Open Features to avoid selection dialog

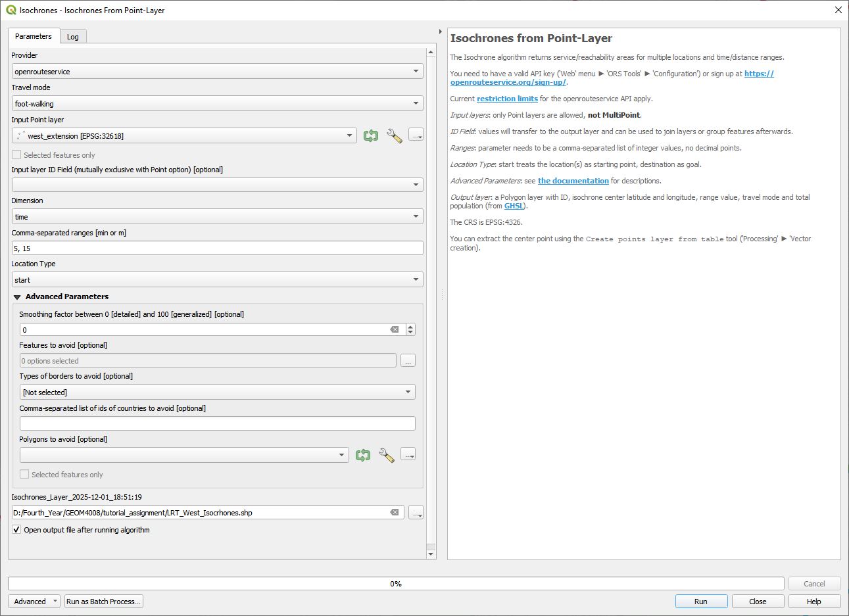click(408, 361)
